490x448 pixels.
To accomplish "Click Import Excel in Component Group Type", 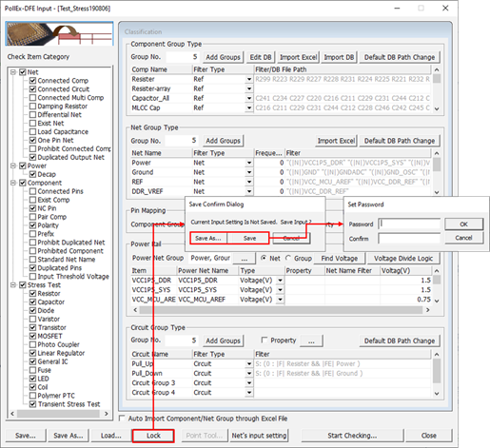I will click(x=298, y=57).
